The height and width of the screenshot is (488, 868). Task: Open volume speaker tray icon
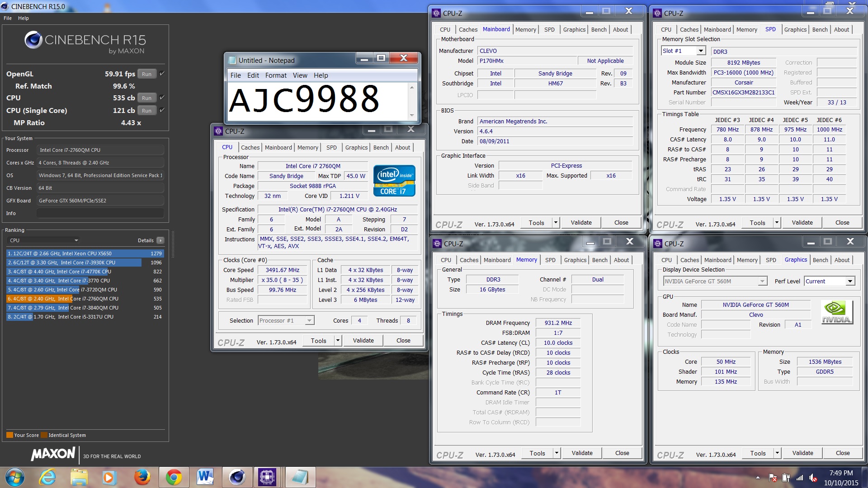pyautogui.click(x=813, y=478)
